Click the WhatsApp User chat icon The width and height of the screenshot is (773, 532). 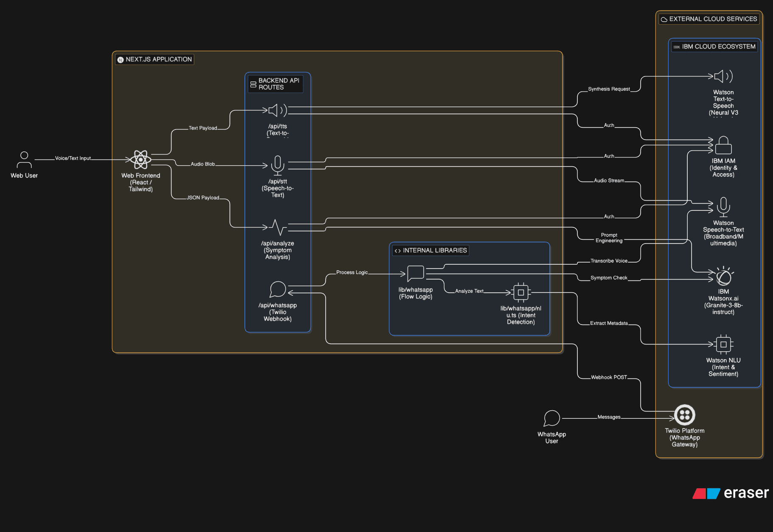point(551,418)
